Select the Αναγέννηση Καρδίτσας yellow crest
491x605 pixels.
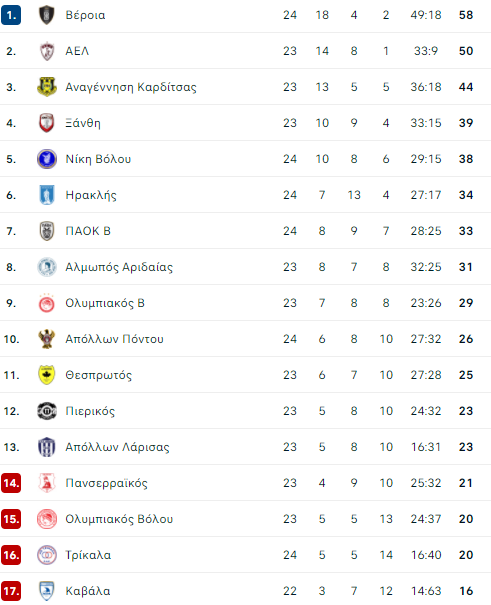(47, 87)
